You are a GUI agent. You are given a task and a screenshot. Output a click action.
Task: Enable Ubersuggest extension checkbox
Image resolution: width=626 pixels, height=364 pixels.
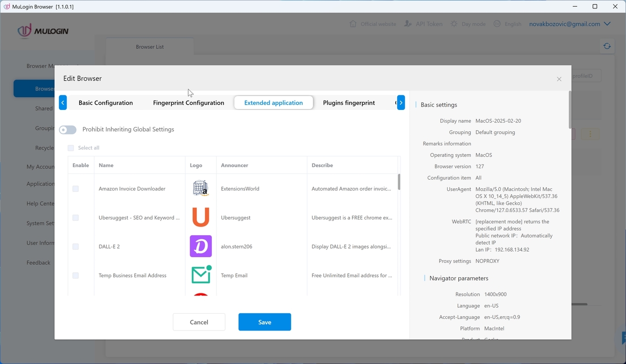pos(76,218)
